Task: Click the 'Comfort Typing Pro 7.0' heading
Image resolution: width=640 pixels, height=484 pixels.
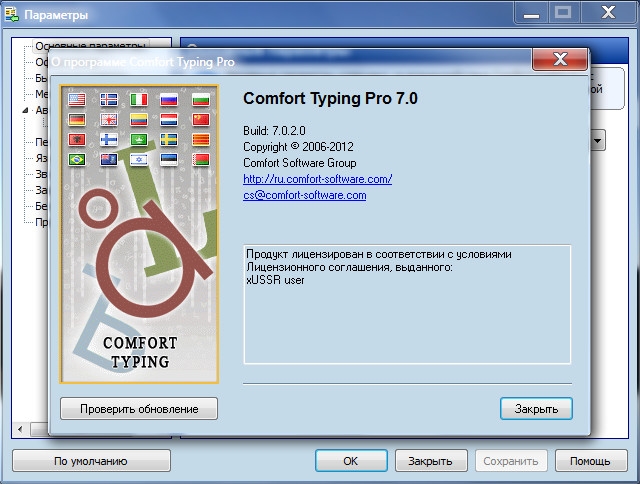Action: coord(330,98)
